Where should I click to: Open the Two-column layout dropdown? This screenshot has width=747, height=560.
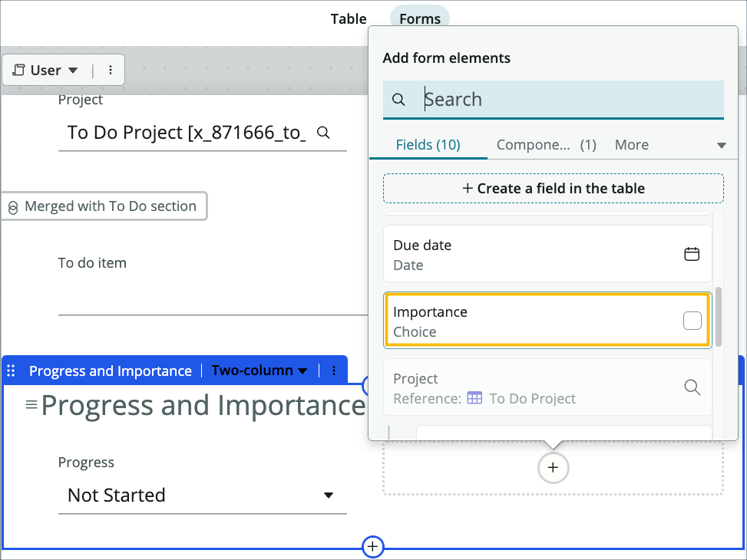point(259,370)
